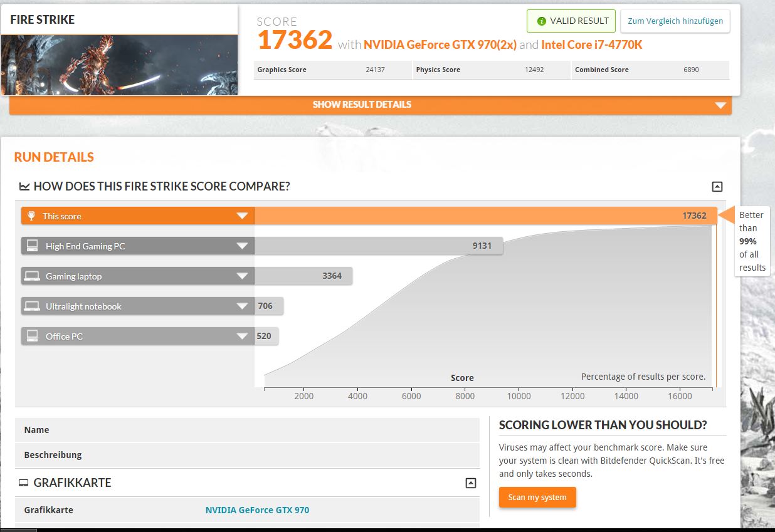Click the Physics Score label
Image resolution: width=775 pixels, height=532 pixels.
pyautogui.click(x=438, y=70)
